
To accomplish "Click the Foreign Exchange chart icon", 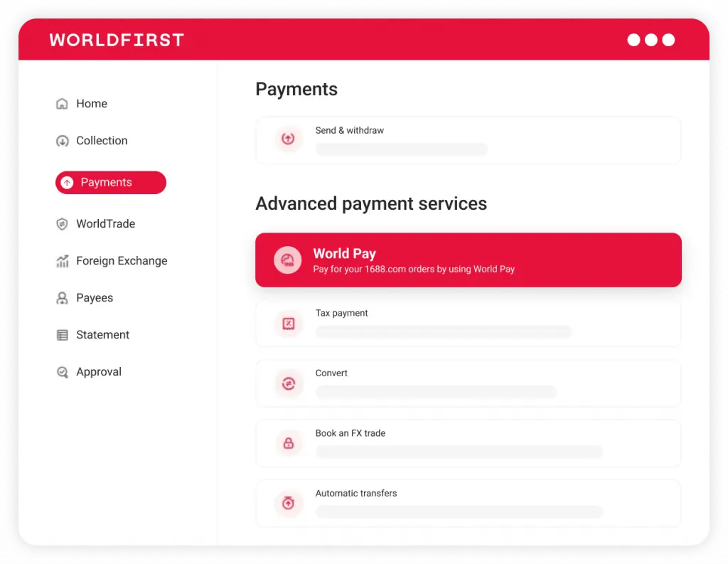I will coord(62,261).
